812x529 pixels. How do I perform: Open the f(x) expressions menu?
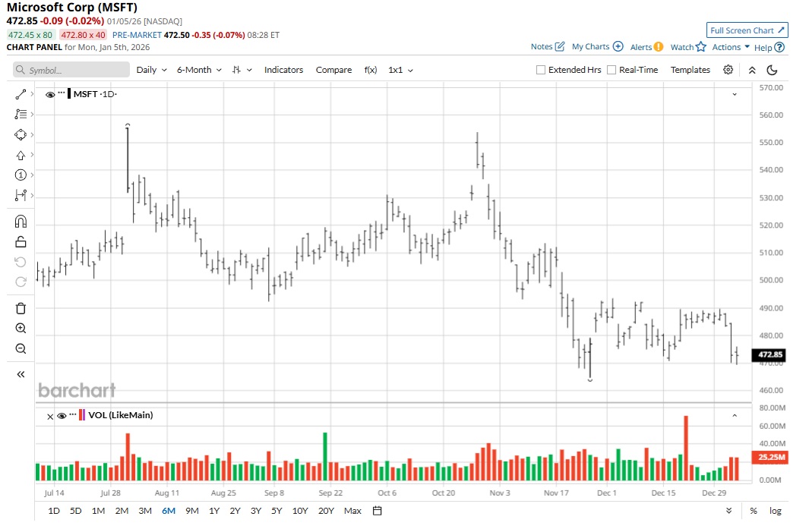tap(371, 70)
